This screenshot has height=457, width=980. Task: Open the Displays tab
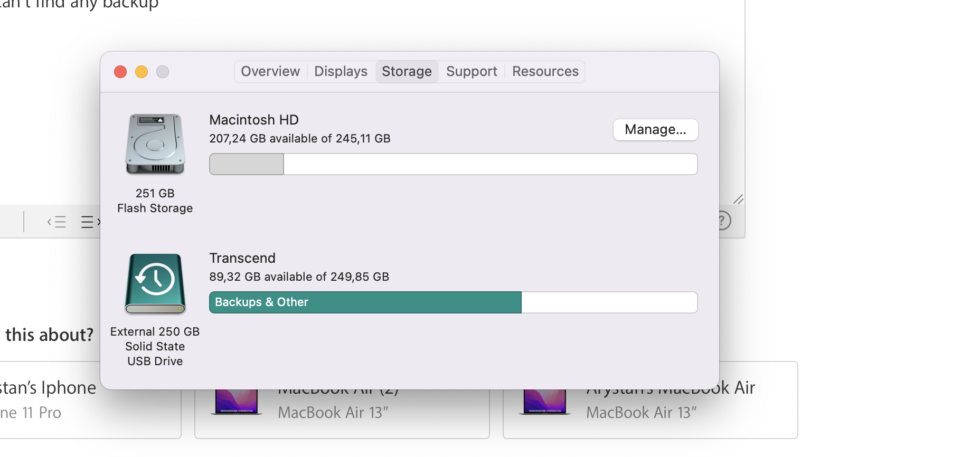click(341, 72)
